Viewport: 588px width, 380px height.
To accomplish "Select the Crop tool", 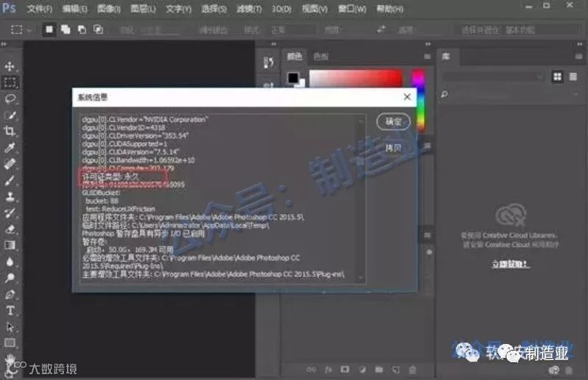I will pyautogui.click(x=10, y=131).
